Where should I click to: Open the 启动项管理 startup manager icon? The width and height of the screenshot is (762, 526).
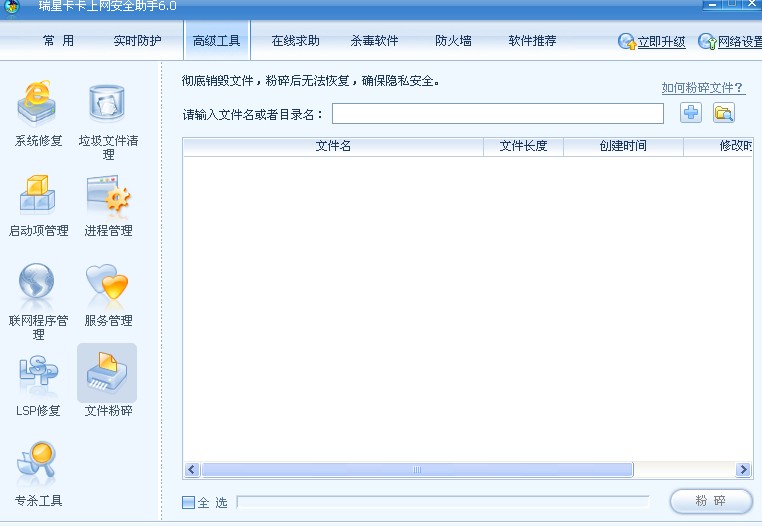37,194
